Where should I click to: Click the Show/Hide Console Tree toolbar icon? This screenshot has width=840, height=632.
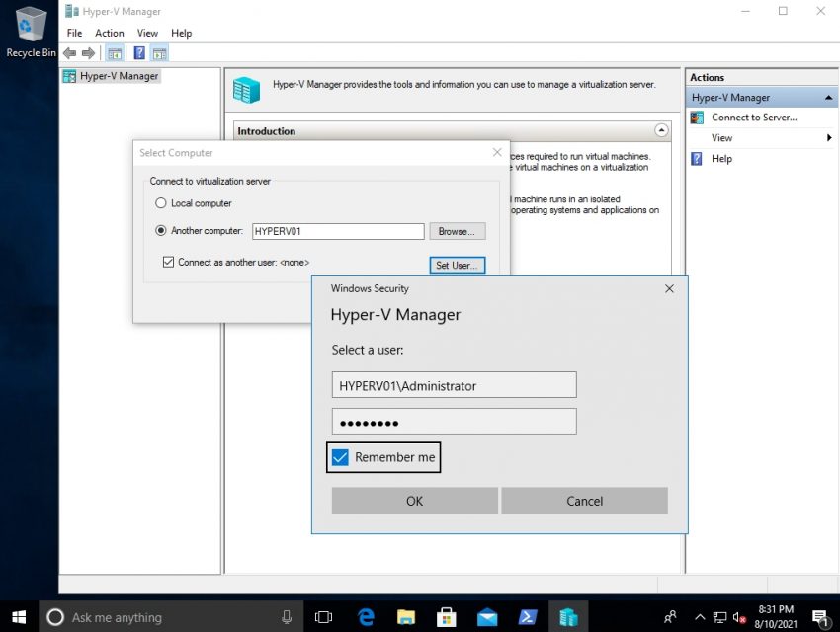[115, 53]
